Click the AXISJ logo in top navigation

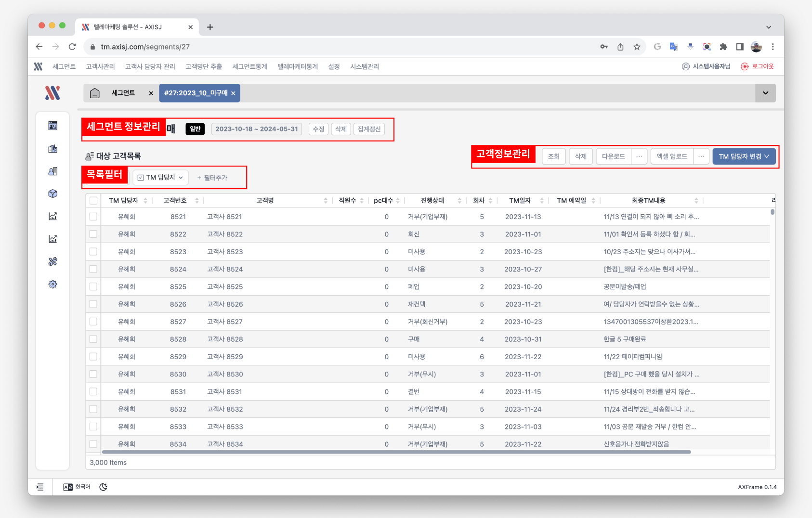(39, 66)
